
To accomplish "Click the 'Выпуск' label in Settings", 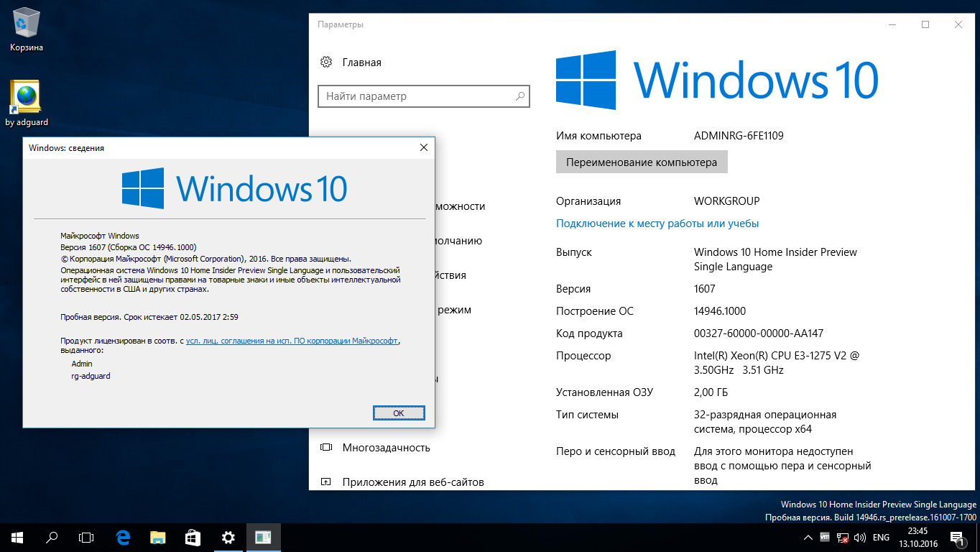I will [574, 252].
